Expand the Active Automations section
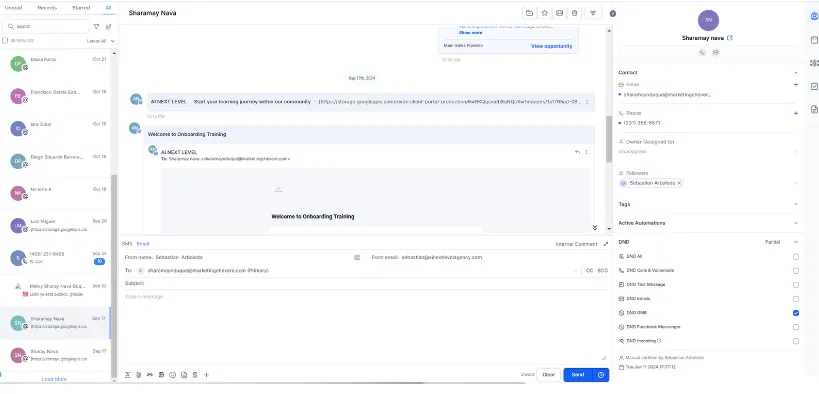The width and height of the screenshot is (819, 394). pyautogui.click(x=795, y=223)
